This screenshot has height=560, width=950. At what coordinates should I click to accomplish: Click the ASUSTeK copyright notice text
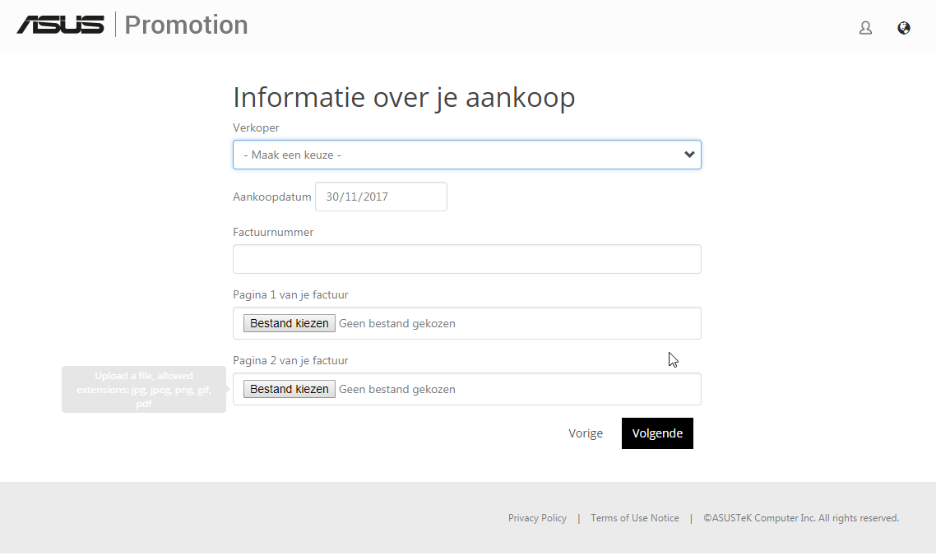pos(801,518)
